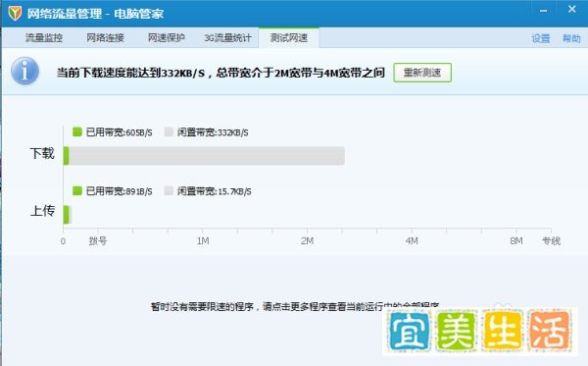The image size is (588, 366).
Task: Select the 测试网速 tab
Action: (289, 37)
